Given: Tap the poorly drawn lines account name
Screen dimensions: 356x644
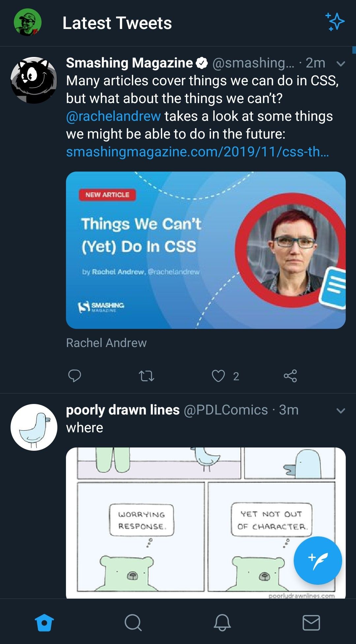Looking at the screenshot, I should tap(123, 410).
